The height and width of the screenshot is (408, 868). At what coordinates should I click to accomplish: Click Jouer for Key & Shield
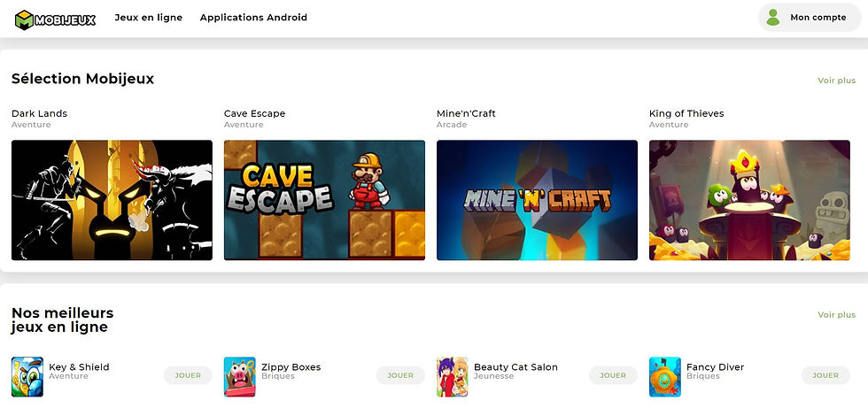point(188,375)
